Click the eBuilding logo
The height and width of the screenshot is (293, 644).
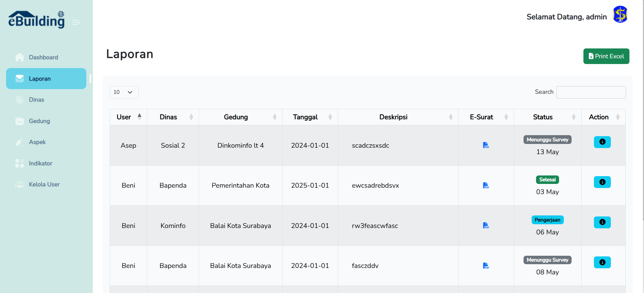(37, 20)
